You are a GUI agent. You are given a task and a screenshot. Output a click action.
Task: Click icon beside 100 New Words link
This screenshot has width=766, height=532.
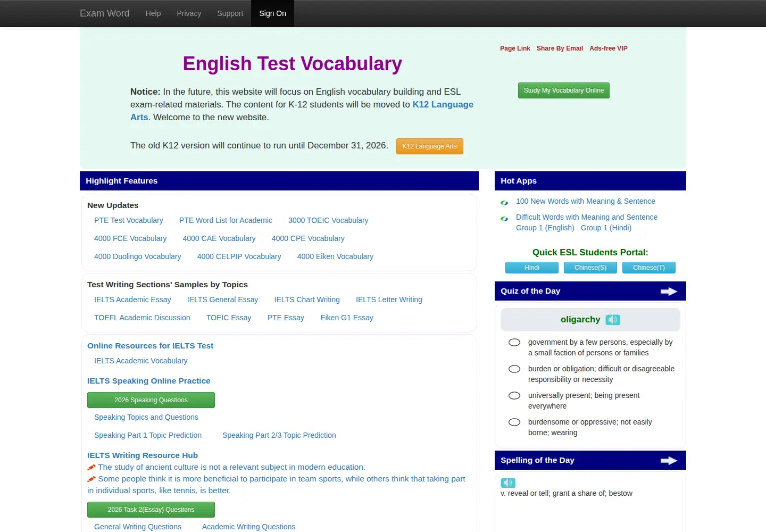pyautogui.click(x=504, y=203)
